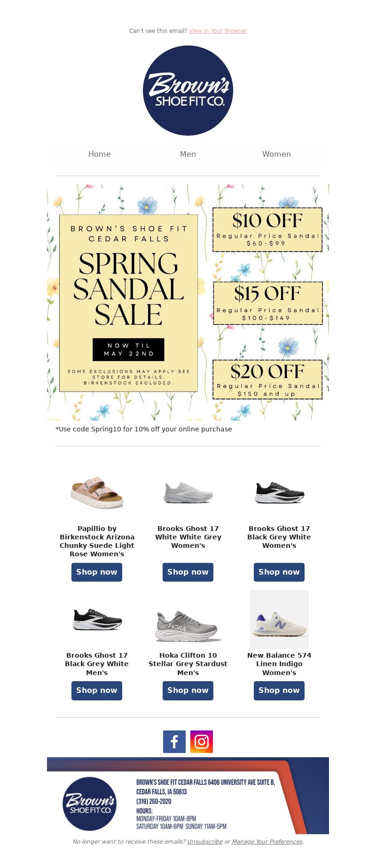Shop now for Papillio Birkenstock Arizona
This screenshot has width=376, height=868.
click(97, 572)
